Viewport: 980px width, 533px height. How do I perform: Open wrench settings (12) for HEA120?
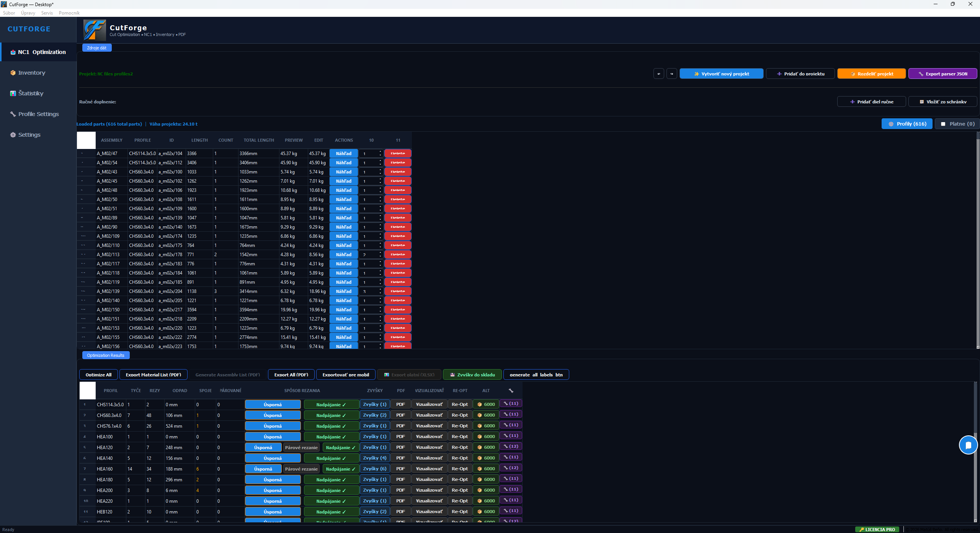(511, 446)
